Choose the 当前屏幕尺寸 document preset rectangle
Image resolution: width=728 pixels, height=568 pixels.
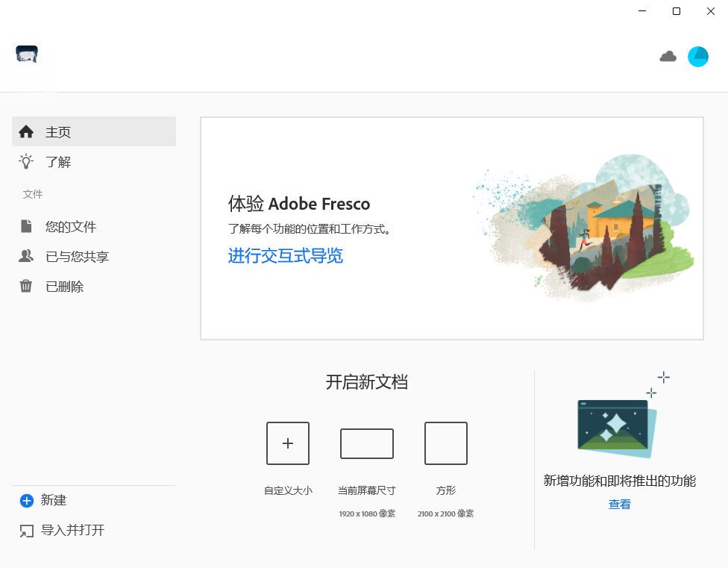pyautogui.click(x=367, y=443)
